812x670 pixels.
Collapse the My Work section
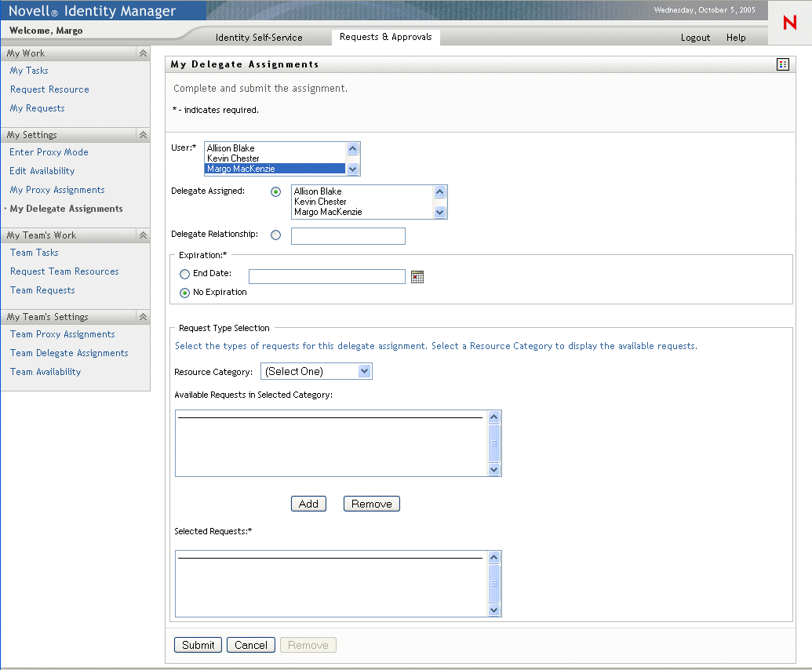pyautogui.click(x=143, y=53)
